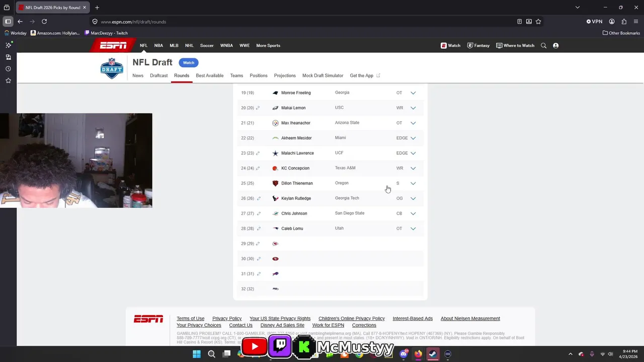The image size is (644, 362).
Task: Switch to the Best Available tab
Action: click(x=210, y=75)
